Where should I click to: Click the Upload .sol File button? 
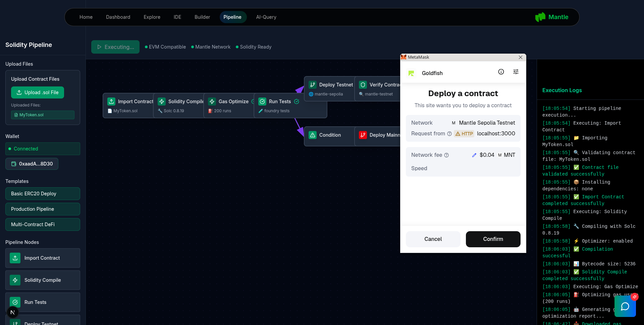(38, 92)
